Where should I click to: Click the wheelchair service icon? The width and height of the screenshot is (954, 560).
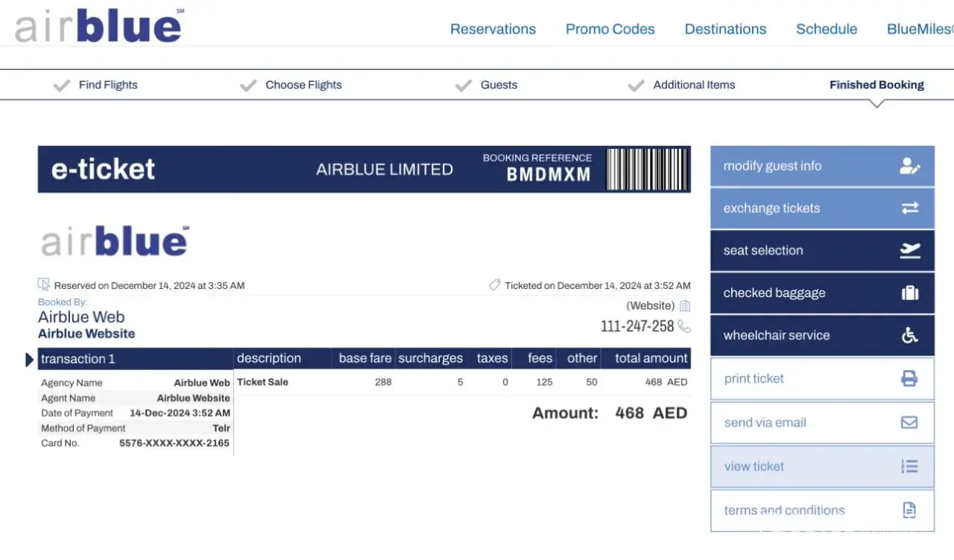[x=909, y=336]
